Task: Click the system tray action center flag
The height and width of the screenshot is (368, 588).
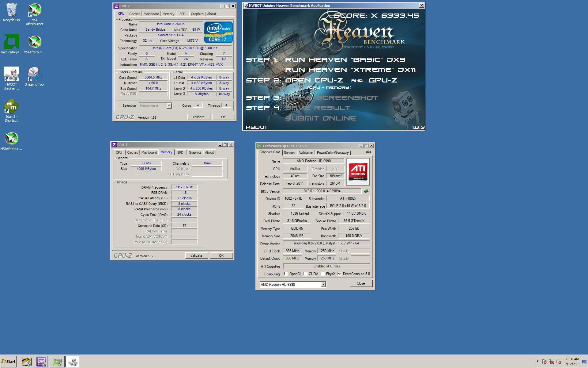Action: pos(544,362)
